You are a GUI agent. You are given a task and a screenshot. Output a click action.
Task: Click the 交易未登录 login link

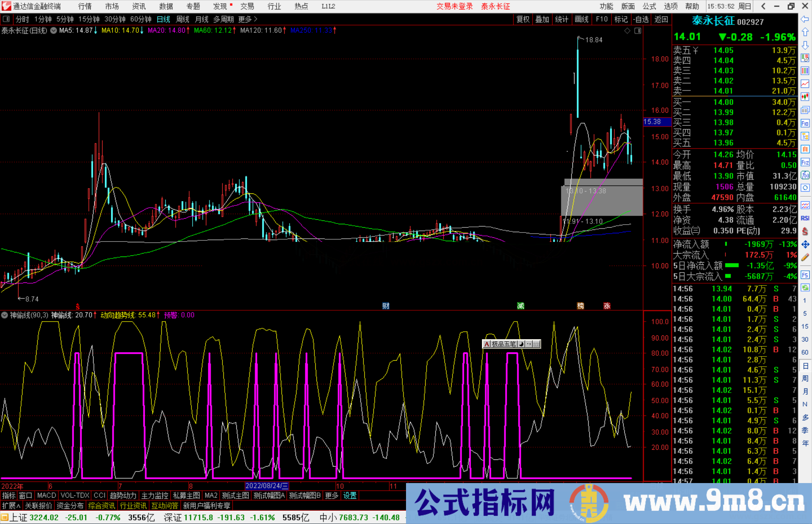[x=454, y=6]
